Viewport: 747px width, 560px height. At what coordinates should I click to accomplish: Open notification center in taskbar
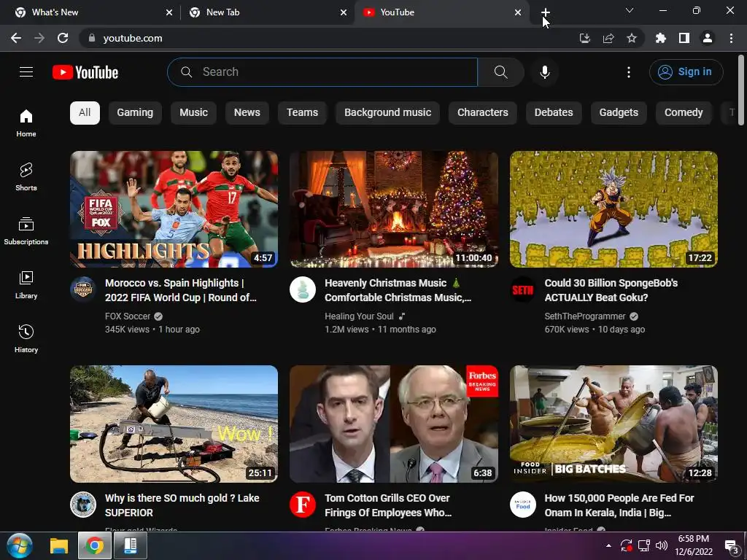731,545
